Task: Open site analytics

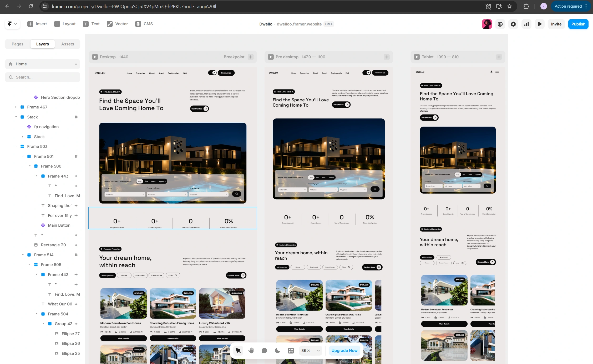Action: pos(526,24)
